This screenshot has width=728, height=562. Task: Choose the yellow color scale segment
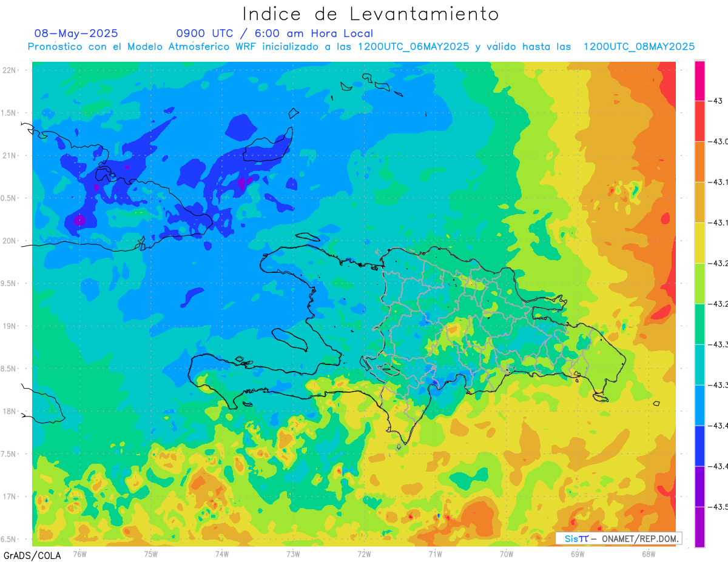(699, 243)
